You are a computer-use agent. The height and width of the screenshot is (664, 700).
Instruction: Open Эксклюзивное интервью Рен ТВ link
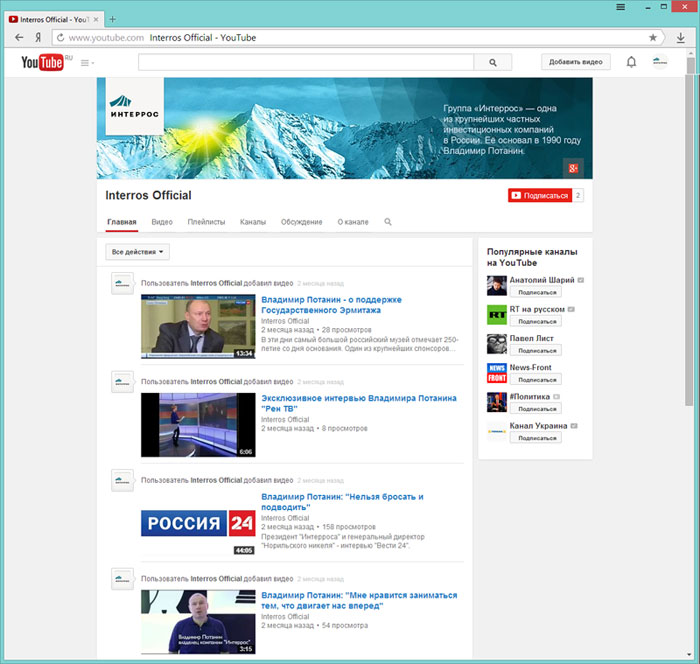tap(359, 403)
